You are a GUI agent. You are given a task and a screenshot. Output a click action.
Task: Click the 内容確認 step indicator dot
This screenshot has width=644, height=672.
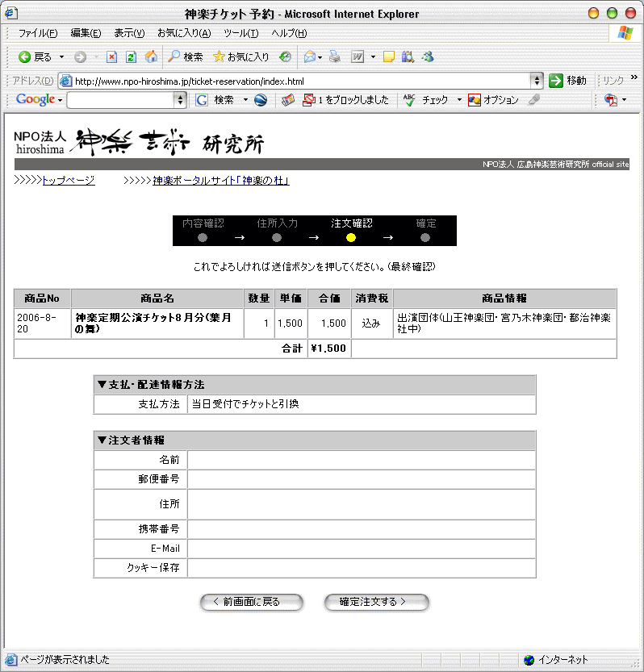click(203, 237)
